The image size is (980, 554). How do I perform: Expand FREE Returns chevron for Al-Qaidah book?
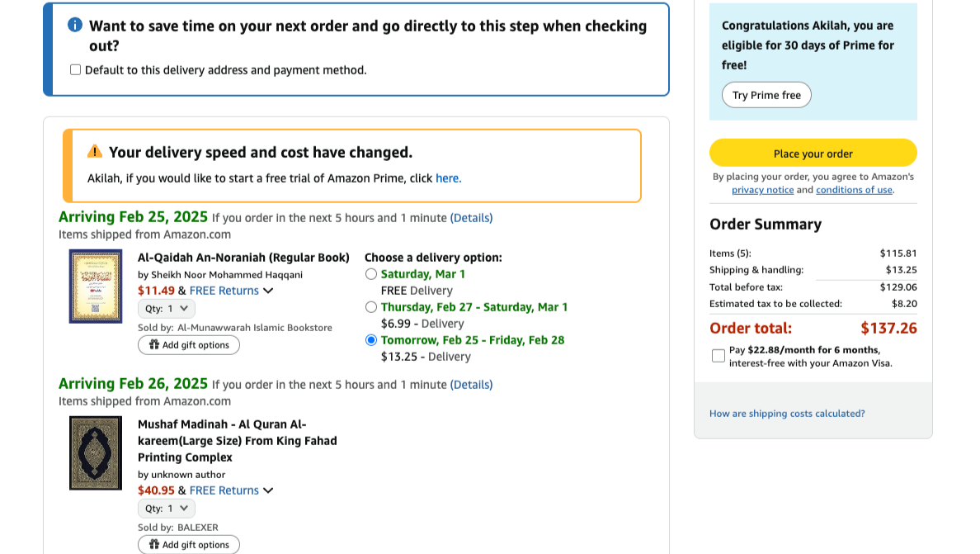pos(268,291)
